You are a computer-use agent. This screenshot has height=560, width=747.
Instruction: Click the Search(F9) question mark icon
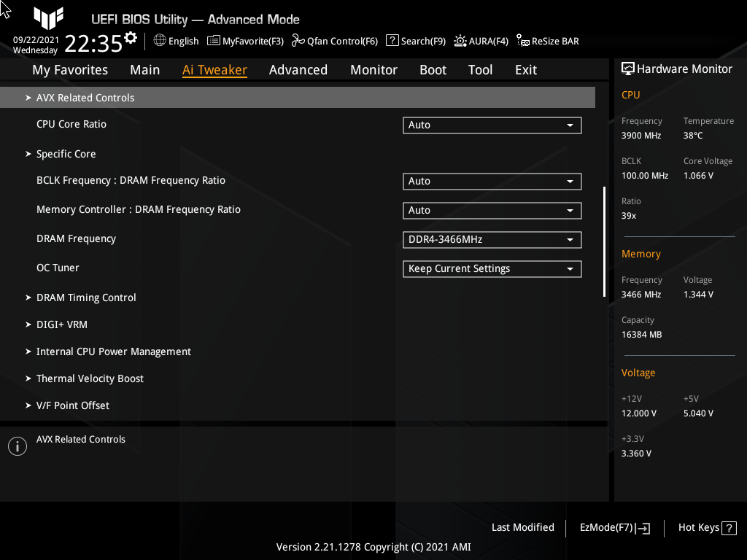pyautogui.click(x=392, y=41)
